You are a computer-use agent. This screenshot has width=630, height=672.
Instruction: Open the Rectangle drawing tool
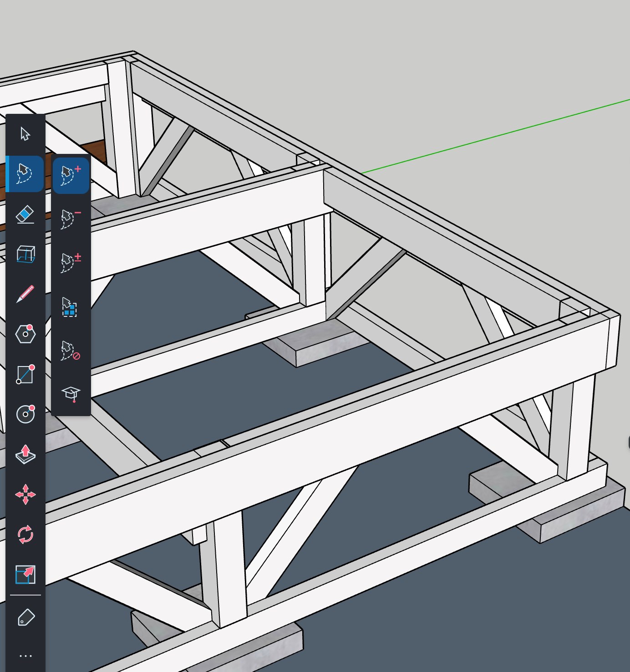25,374
